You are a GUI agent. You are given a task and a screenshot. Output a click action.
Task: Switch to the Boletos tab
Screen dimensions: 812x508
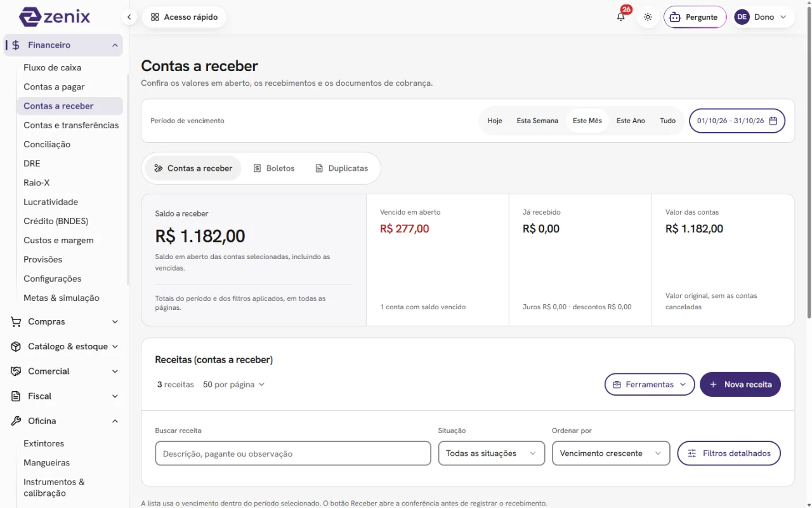(274, 168)
